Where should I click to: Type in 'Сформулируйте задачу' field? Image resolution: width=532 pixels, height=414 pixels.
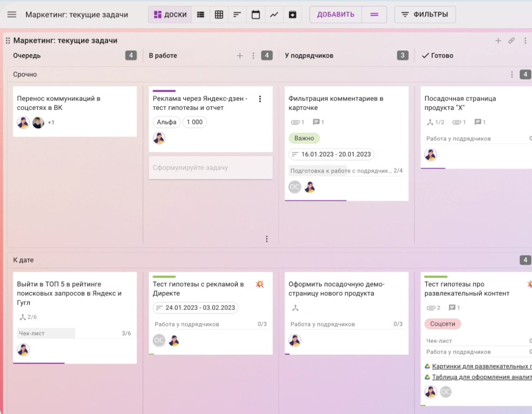211,168
